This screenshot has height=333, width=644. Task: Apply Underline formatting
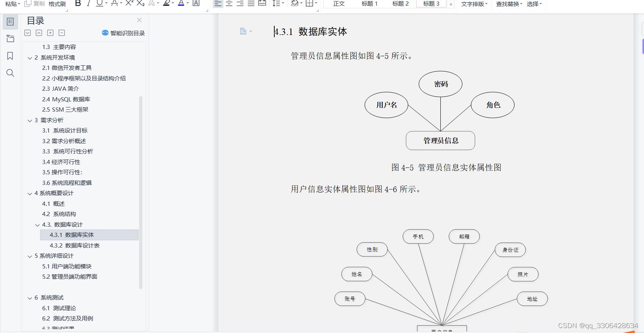click(99, 3)
